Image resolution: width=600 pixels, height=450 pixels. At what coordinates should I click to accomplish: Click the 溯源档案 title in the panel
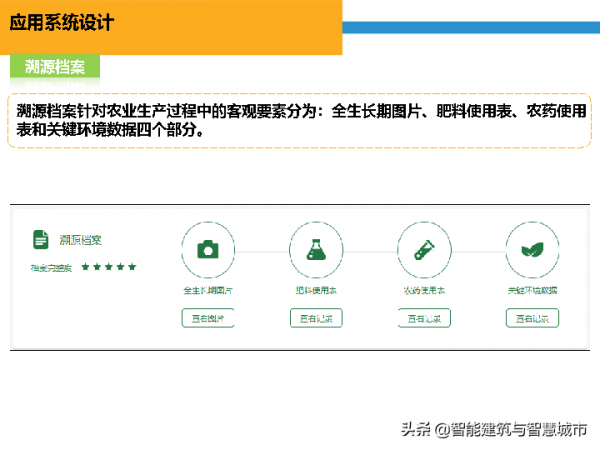[80, 240]
